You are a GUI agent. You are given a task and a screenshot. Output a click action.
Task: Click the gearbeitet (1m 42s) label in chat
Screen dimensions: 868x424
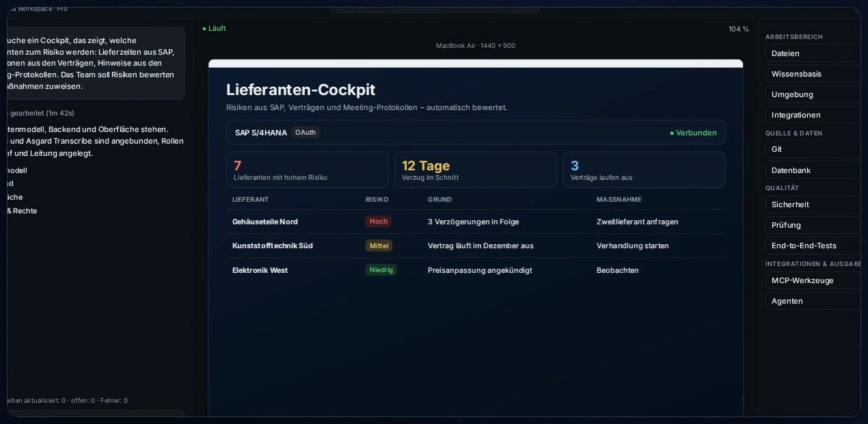[41, 113]
